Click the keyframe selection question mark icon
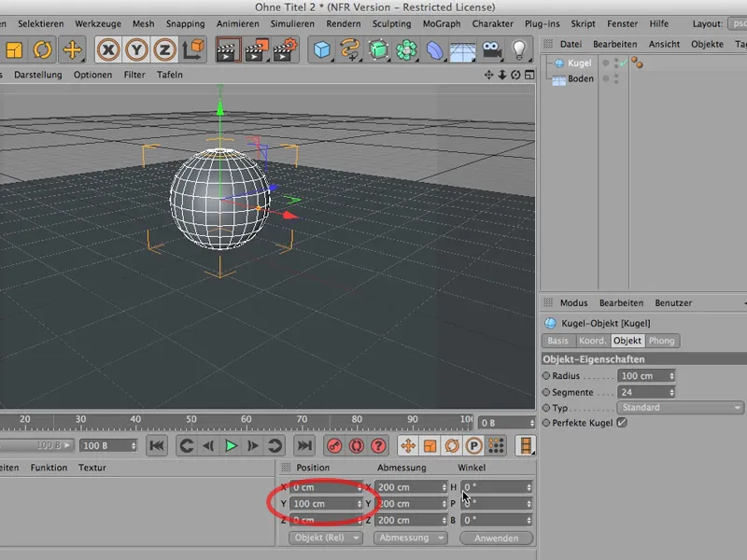Viewport: 747px width, 560px height. pyautogui.click(x=379, y=446)
